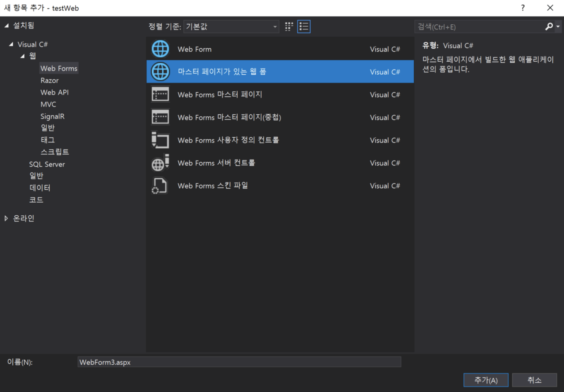
Task: Select 마스터 페이지가 있는 웹 폼 row text
Action: click(x=222, y=72)
